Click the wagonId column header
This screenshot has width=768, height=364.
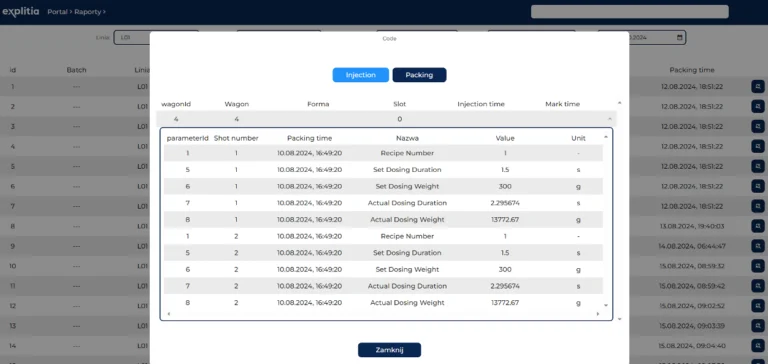[176, 104]
